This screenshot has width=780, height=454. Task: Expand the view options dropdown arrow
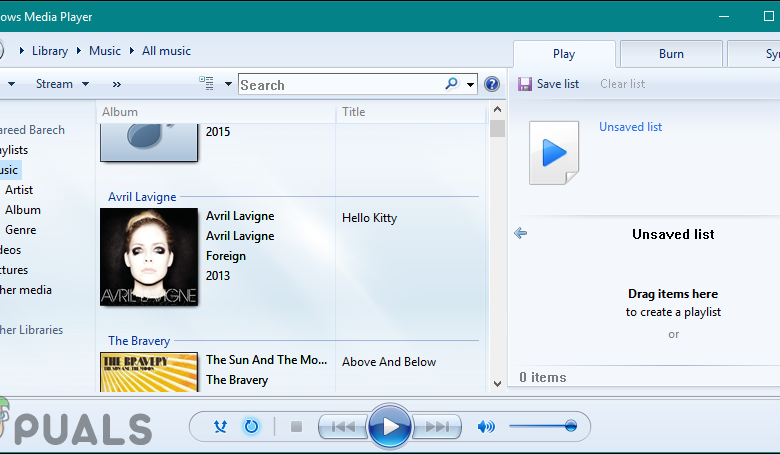pyautogui.click(x=228, y=84)
